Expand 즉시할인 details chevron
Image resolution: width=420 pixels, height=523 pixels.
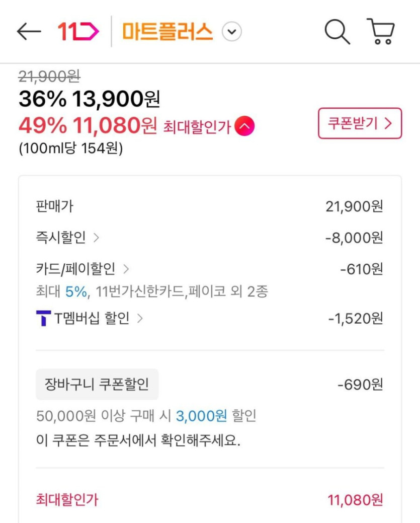[x=96, y=238]
